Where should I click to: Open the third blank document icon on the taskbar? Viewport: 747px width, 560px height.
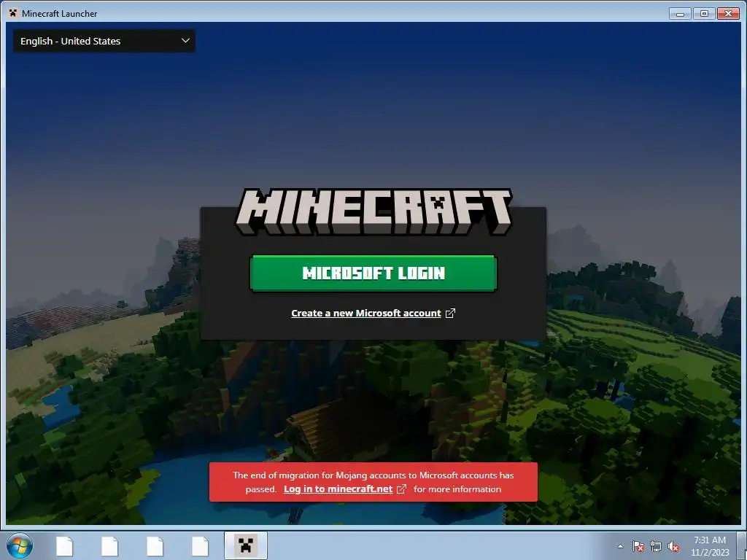click(155, 546)
